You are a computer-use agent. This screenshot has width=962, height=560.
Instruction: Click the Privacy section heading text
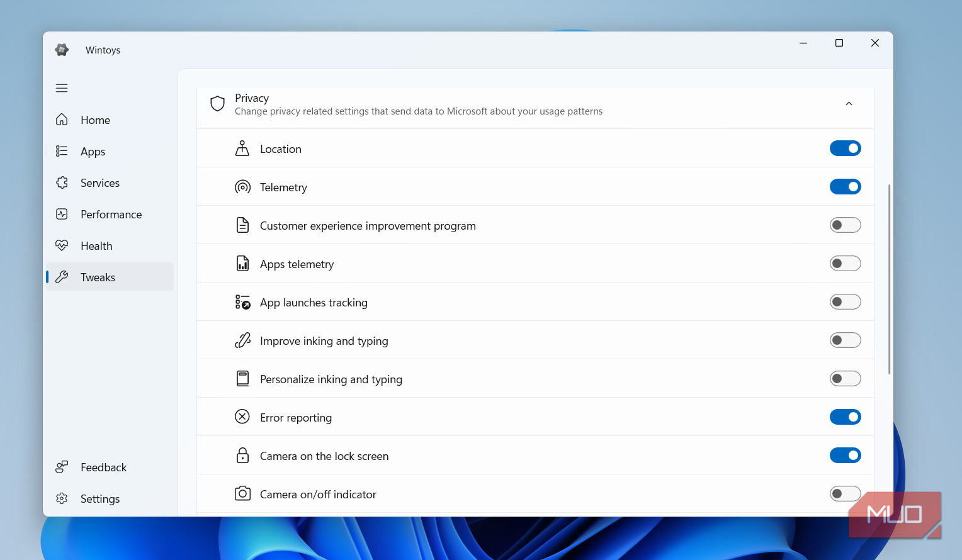pos(252,98)
